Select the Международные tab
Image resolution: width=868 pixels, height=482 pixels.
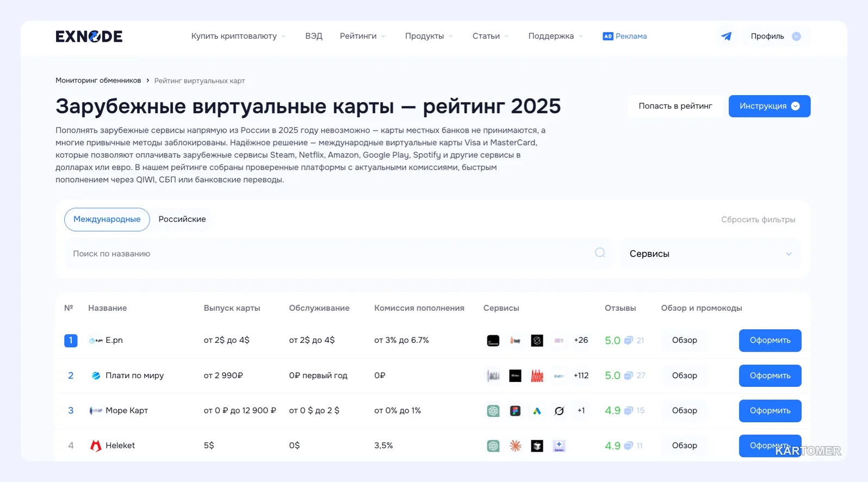click(x=107, y=220)
